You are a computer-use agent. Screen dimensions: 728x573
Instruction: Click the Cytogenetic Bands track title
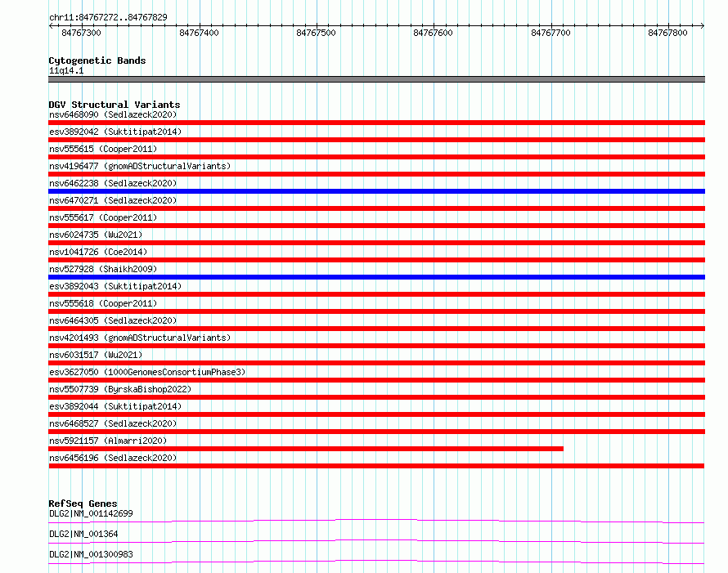point(97,60)
